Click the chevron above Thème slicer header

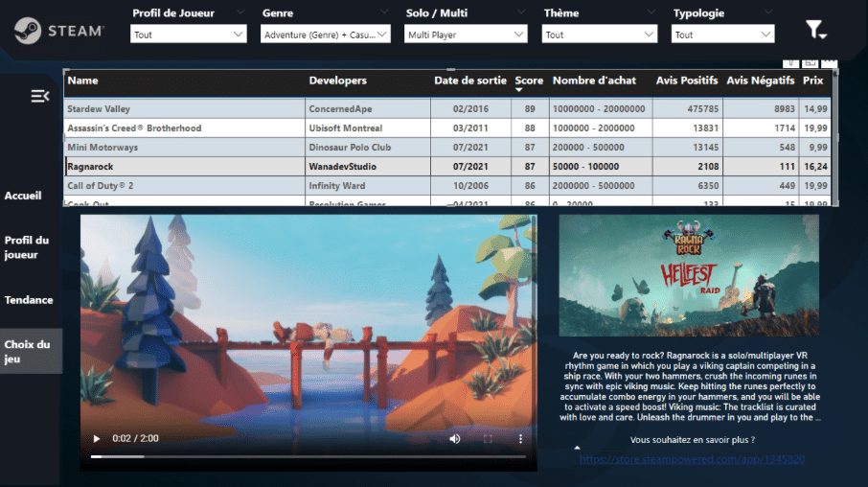click(651, 12)
